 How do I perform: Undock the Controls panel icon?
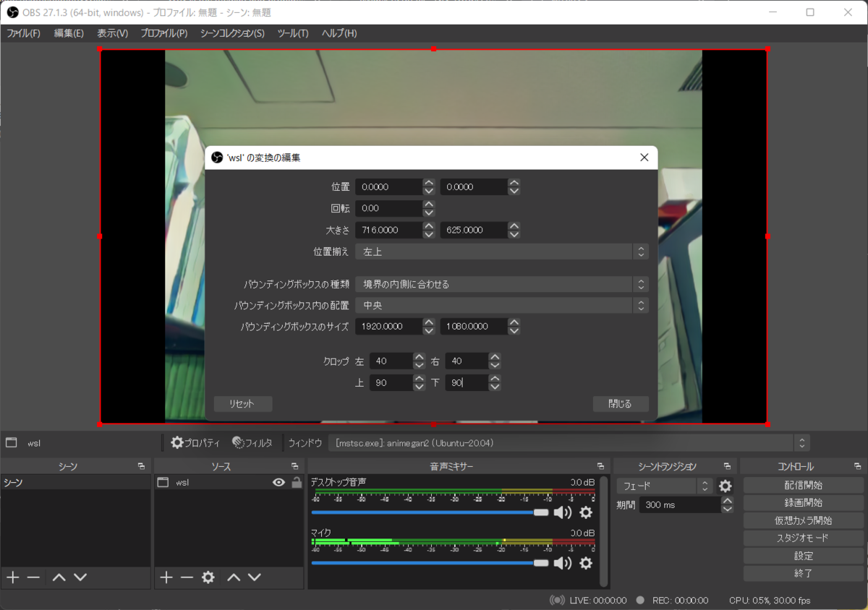pos(857,467)
